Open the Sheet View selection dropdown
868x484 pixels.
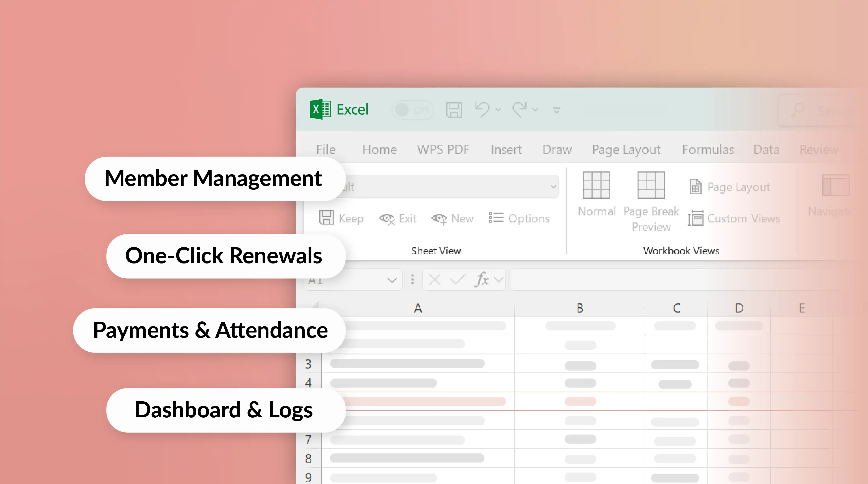pos(553,186)
